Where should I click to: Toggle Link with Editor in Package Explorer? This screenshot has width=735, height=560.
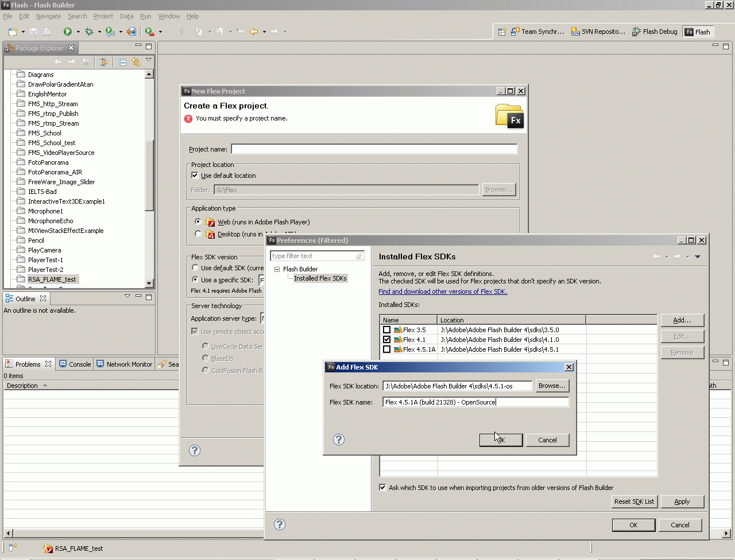136,62
